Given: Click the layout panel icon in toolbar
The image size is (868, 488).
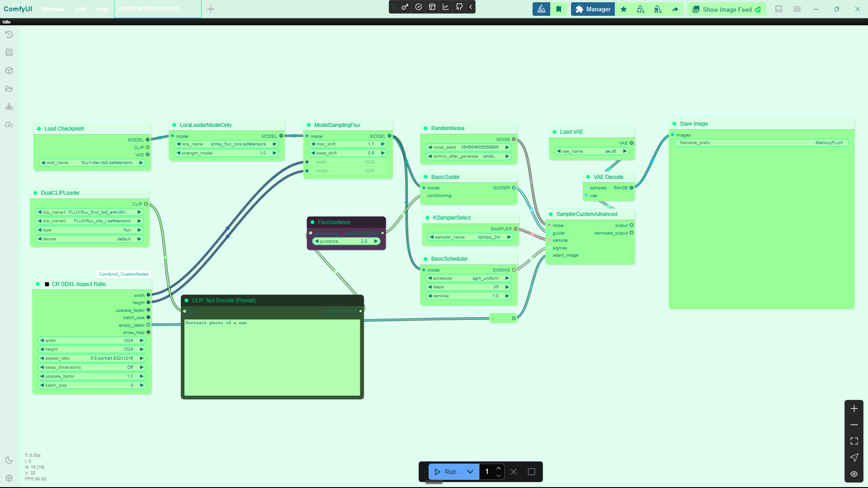Looking at the screenshot, I should pyautogui.click(x=432, y=7).
